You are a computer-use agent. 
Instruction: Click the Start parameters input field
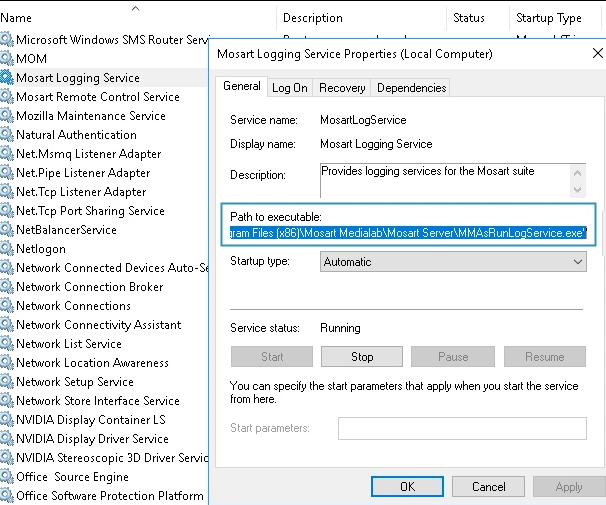tap(462, 428)
